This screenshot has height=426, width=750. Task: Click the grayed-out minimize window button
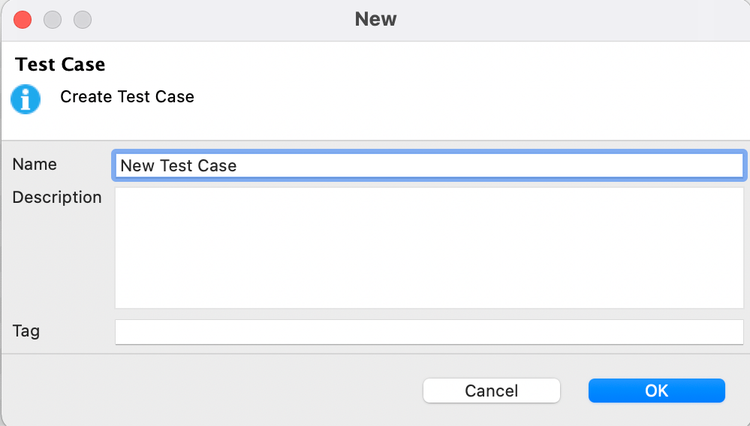tap(52, 19)
